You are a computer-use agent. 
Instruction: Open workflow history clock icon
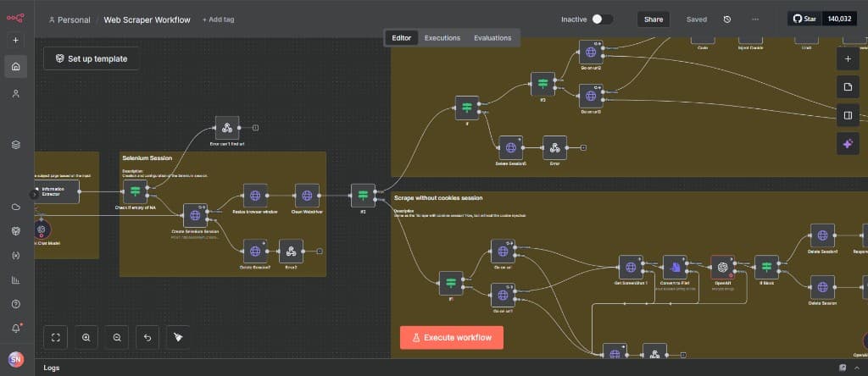[x=726, y=19]
